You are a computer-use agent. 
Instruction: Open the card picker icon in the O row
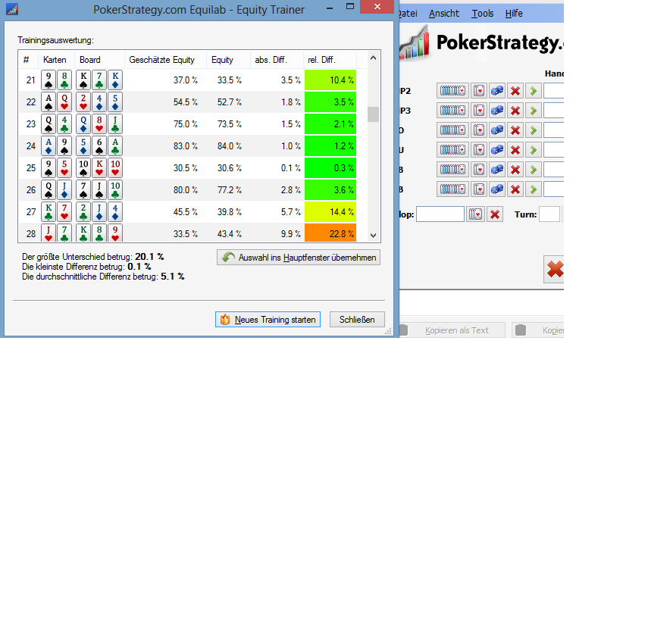click(479, 130)
